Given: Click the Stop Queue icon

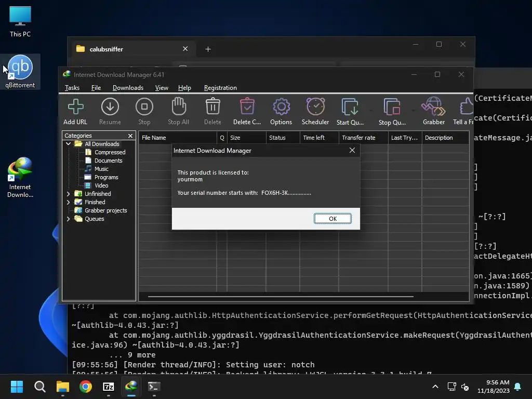Looking at the screenshot, I should [392, 111].
